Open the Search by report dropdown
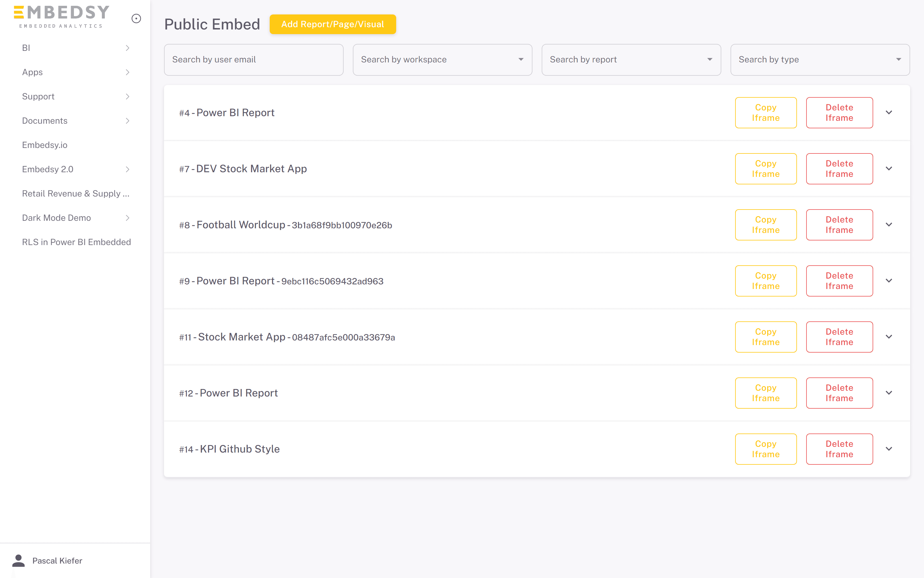The image size is (924, 578). [x=631, y=60]
